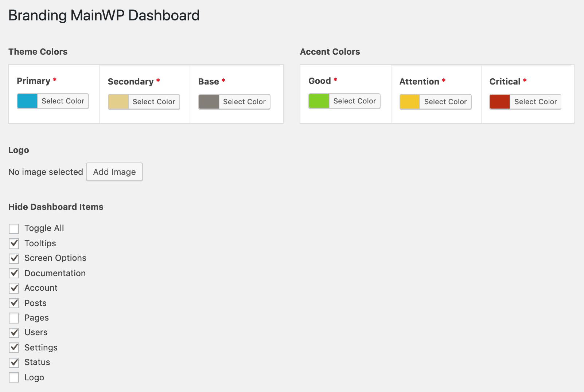Click the blue Primary color swatch
The image size is (584, 392).
tap(27, 101)
